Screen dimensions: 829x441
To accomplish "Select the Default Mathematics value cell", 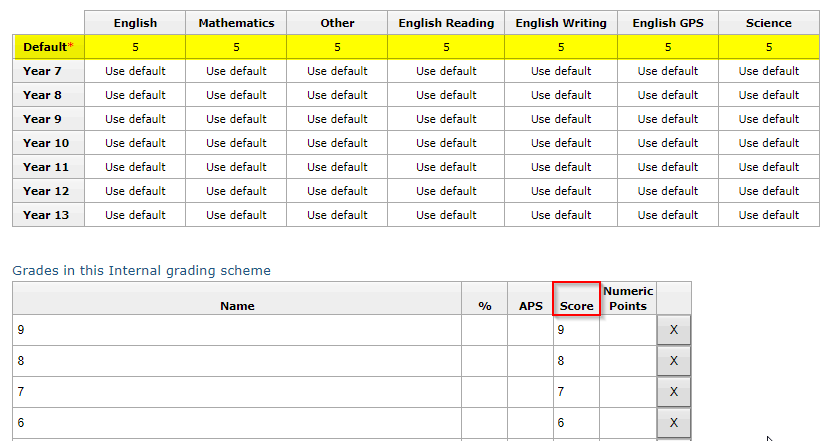I will pos(236,47).
